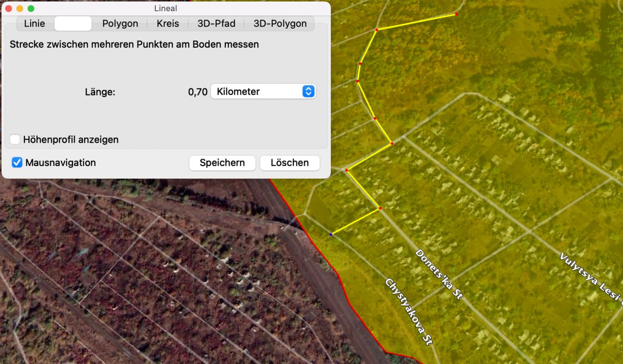
Task: Select the 3D-Polygon tab
Action: 280,23
